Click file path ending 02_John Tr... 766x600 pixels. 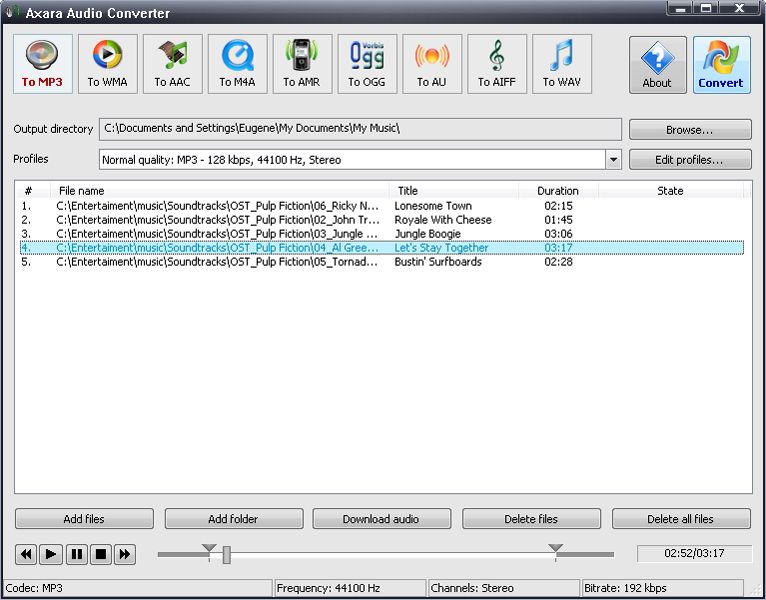[217, 220]
